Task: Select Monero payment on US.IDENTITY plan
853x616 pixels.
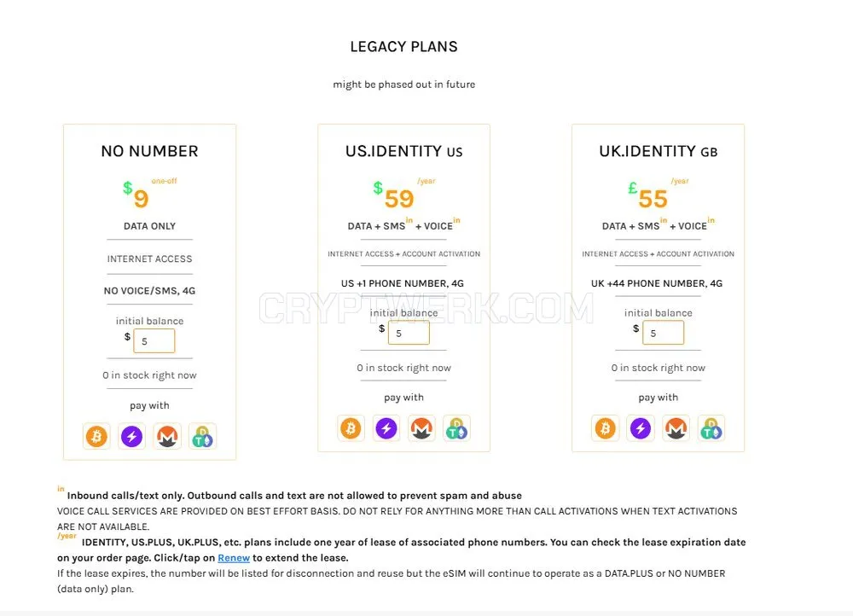Action: tap(421, 428)
